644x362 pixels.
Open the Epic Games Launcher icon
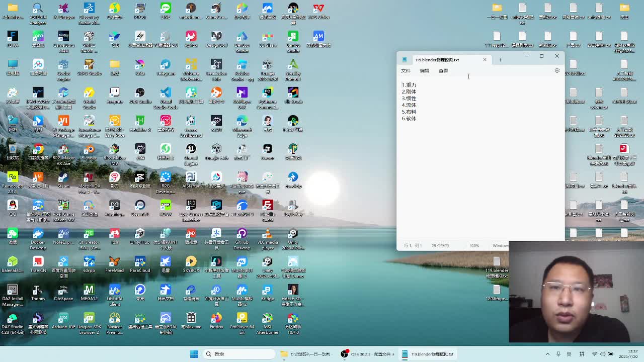[x=191, y=206]
